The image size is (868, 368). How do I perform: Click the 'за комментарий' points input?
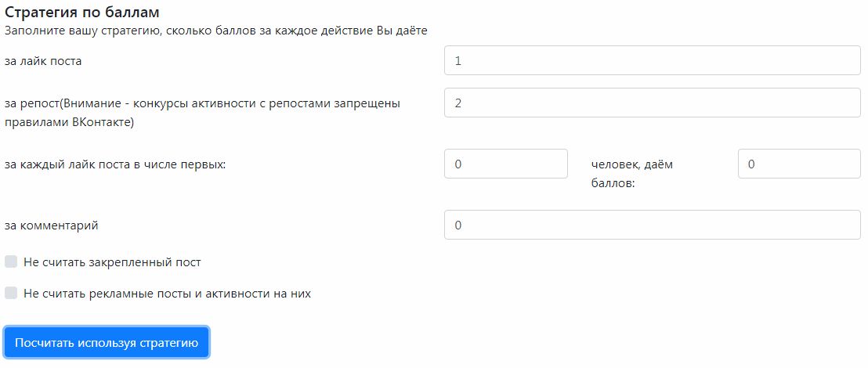[652, 225]
